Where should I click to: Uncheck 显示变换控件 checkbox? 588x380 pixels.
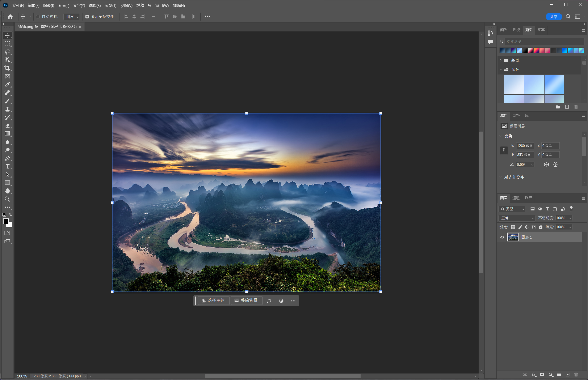[x=87, y=17]
